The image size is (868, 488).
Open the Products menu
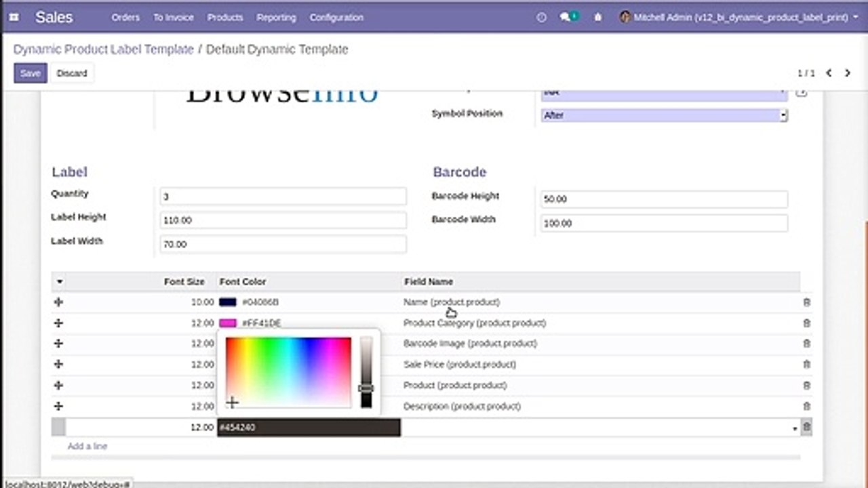[x=225, y=18]
